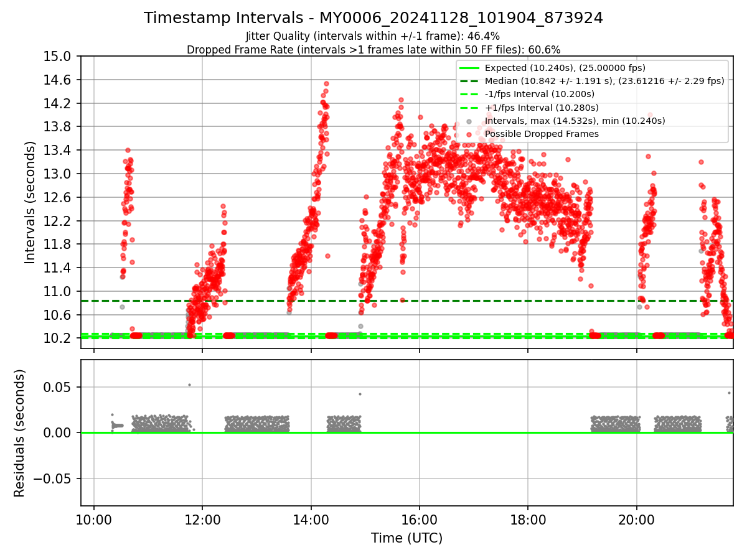The height and width of the screenshot is (560, 747).
Task: Click legend entry 'Median (10.842 +/- 1.191 s)'
Action: (x=604, y=81)
